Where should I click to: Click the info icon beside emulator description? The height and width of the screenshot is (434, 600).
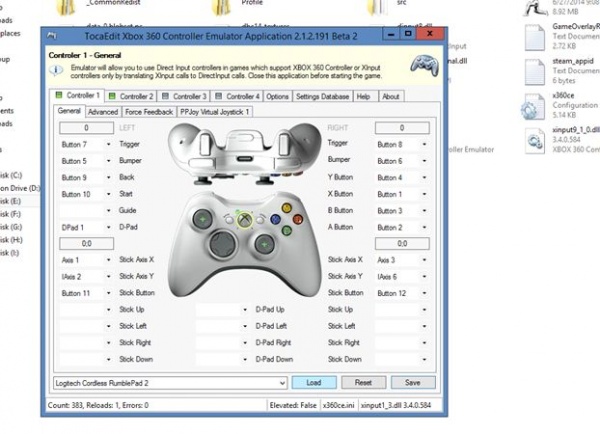coord(56,70)
